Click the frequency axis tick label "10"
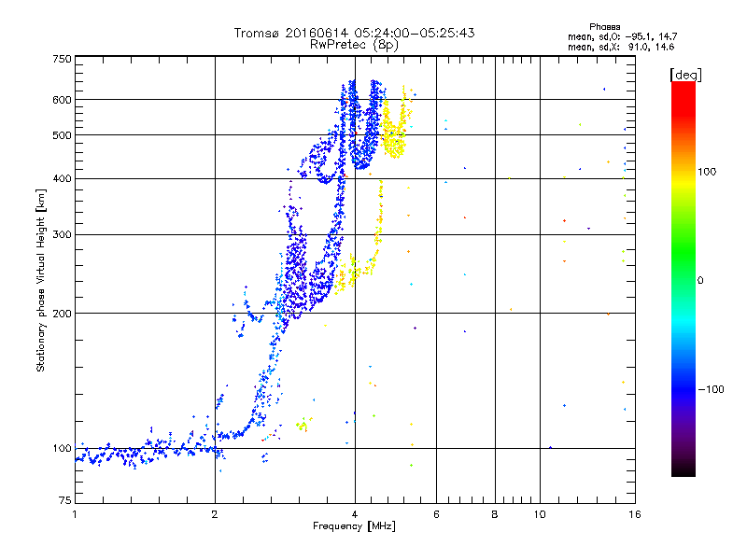 [540, 514]
